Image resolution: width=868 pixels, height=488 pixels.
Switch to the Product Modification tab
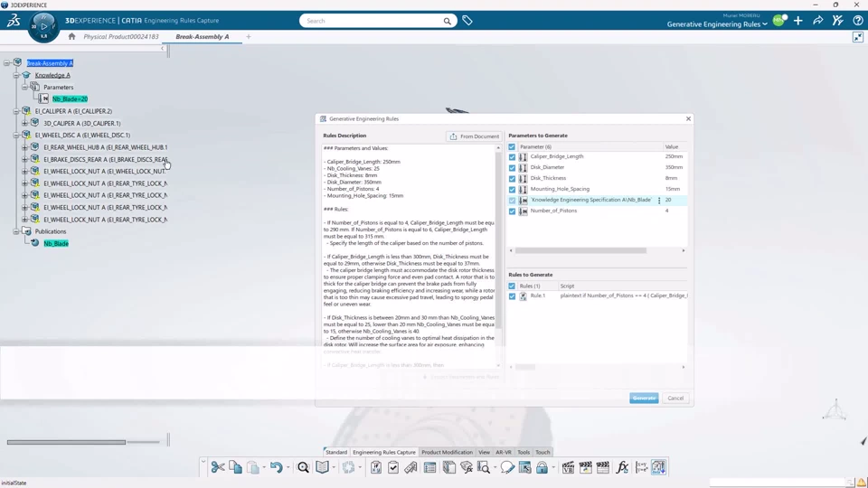[x=448, y=452]
